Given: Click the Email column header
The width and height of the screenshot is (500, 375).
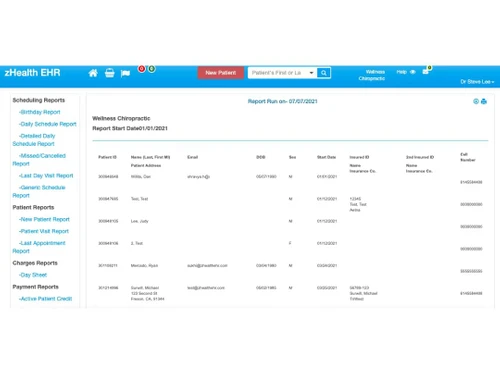Looking at the screenshot, I should (193, 157).
